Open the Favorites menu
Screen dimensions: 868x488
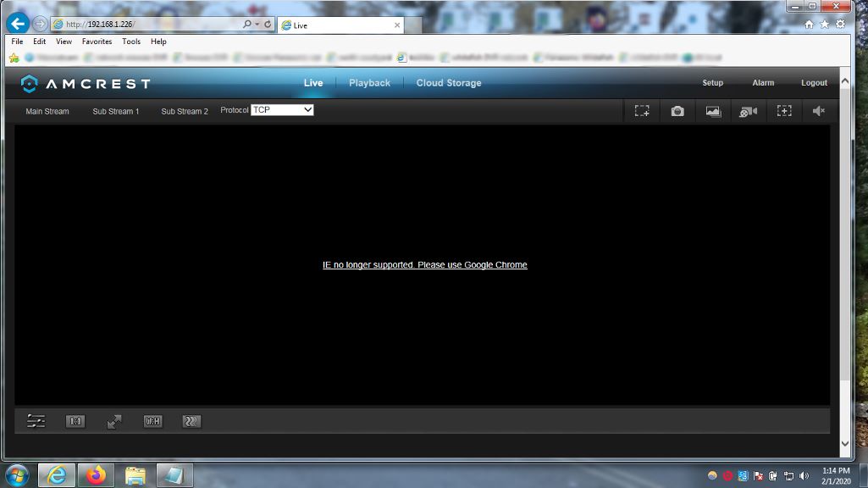97,42
